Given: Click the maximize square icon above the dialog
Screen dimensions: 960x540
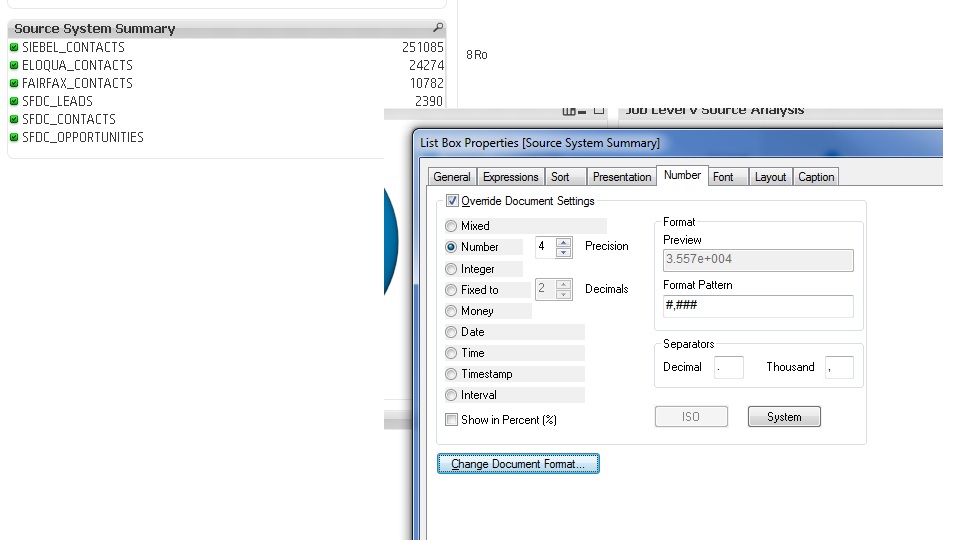Looking at the screenshot, I should (599, 110).
